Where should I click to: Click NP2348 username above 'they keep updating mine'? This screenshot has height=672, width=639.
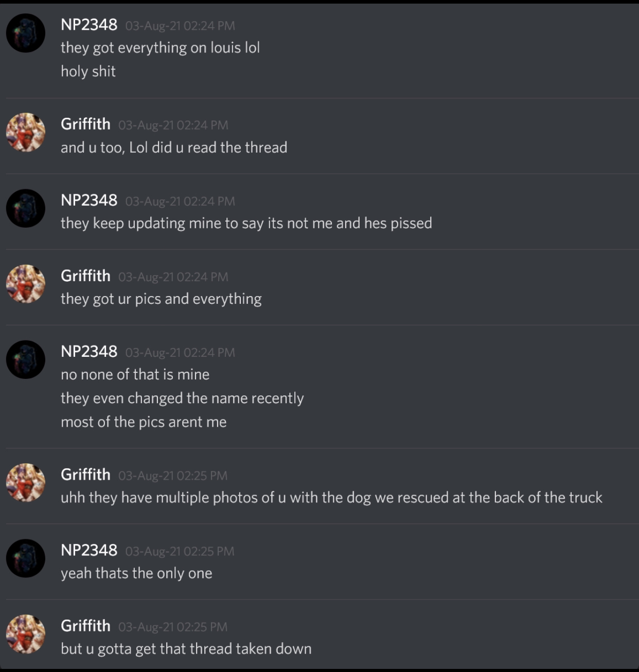pyautogui.click(x=89, y=200)
